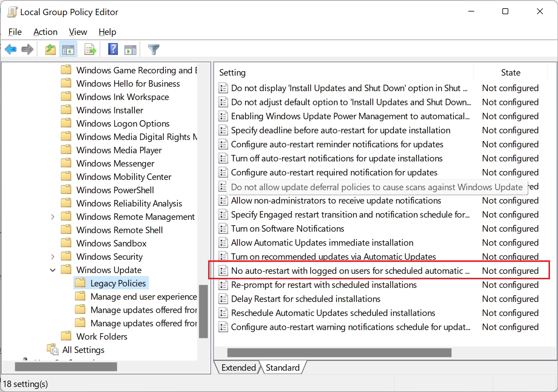Image resolution: width=558 pixels, height=392 pixels.
Task: Click policy icon for Allow Automatic Updates immediate installation
Action: coord(223,243)
